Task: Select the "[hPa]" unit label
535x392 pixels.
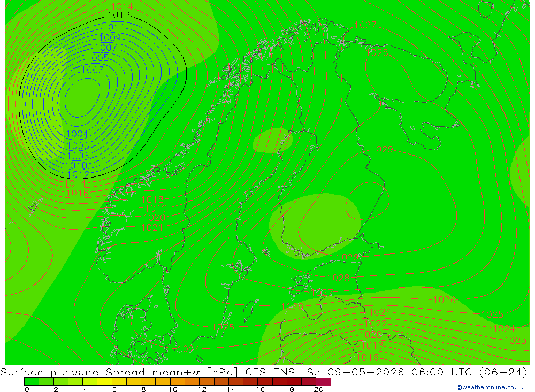Action: 222,372
